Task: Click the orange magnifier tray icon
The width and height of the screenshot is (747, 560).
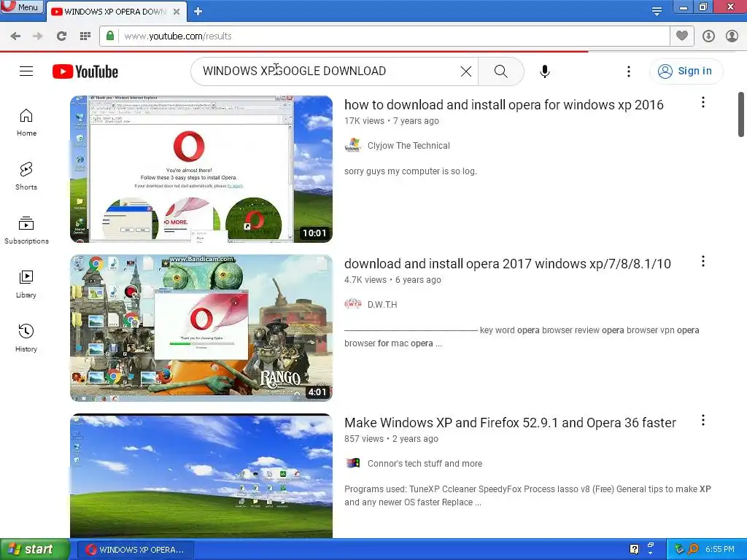Action: pyautogui.click(x=693, y=550)
